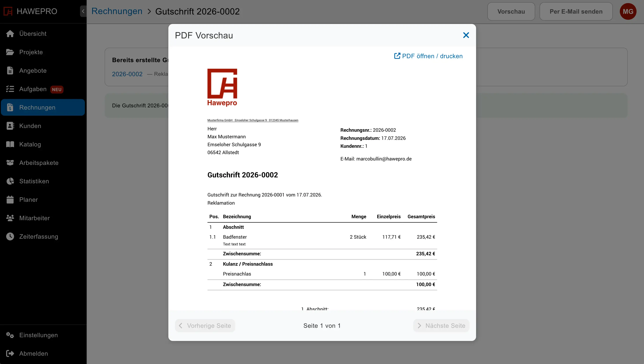Click Per E-Mail senden button

(x=576, y=11)
